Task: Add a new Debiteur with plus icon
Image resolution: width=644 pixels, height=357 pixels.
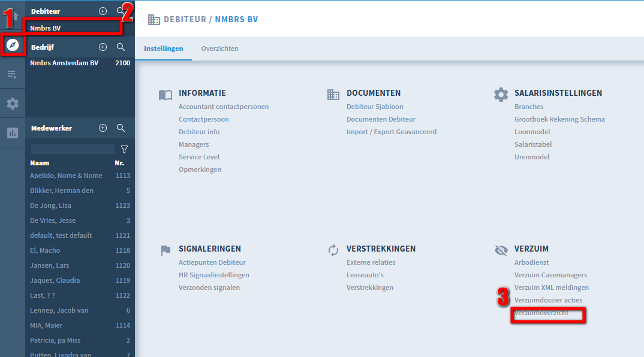Action: (x=103, y=11)
